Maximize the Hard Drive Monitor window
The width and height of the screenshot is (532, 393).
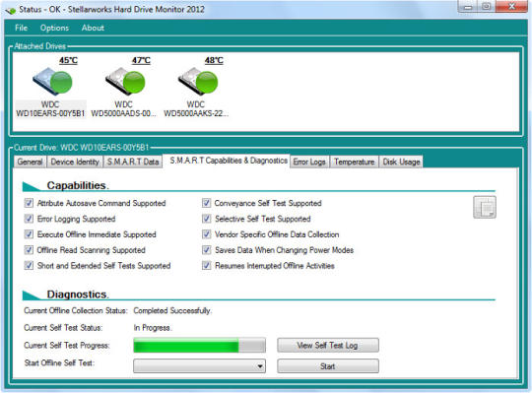(x=487, y=7)
